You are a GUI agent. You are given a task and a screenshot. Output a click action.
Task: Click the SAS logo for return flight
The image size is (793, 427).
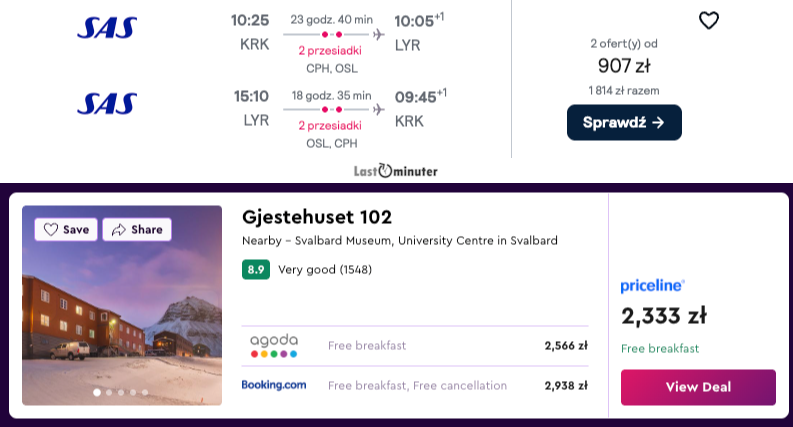point(107,103)
